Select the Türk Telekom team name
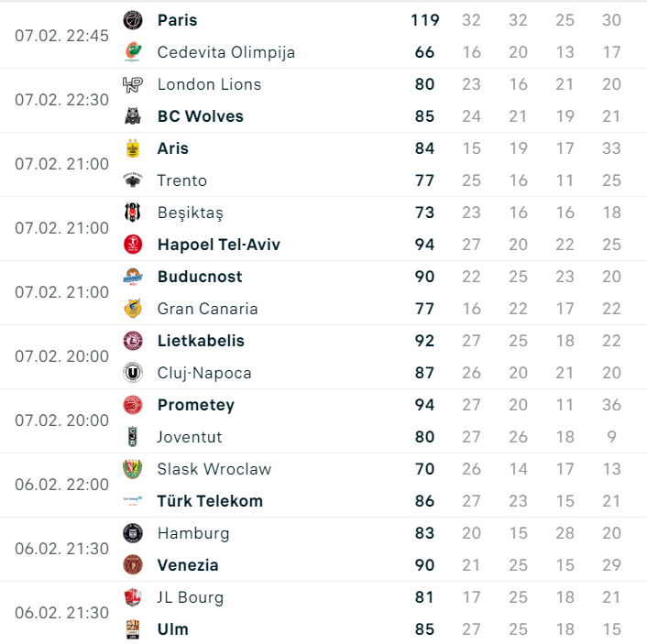 tap(210, 501)
